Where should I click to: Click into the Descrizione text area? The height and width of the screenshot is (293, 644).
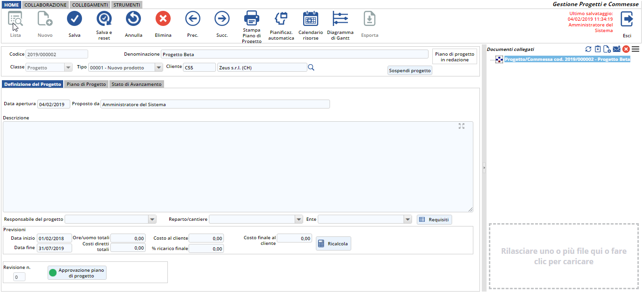236,165
